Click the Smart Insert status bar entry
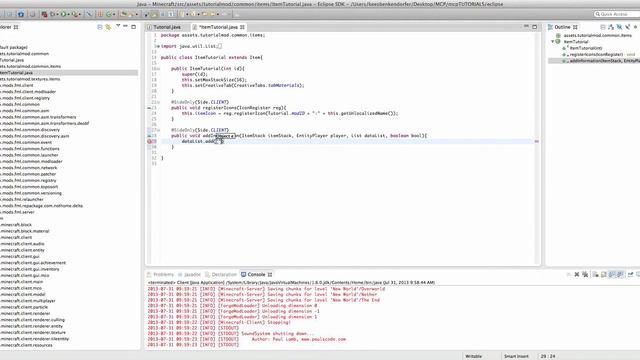 click(516, 356)
